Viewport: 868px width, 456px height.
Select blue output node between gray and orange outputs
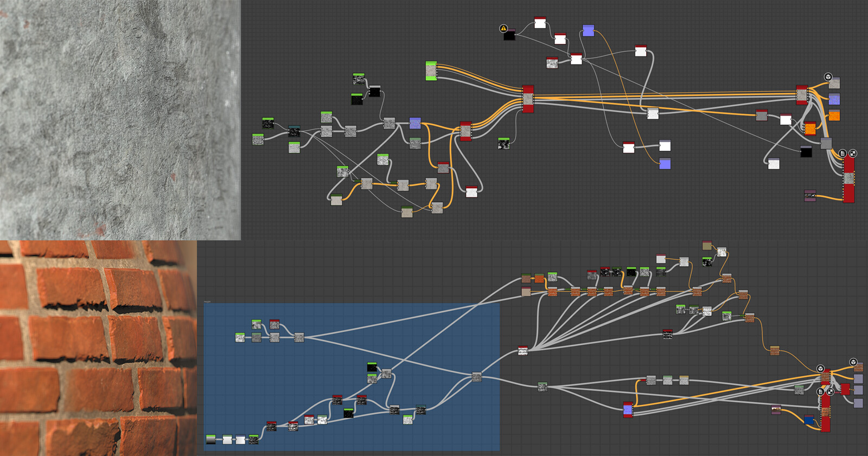pos(834,99)
